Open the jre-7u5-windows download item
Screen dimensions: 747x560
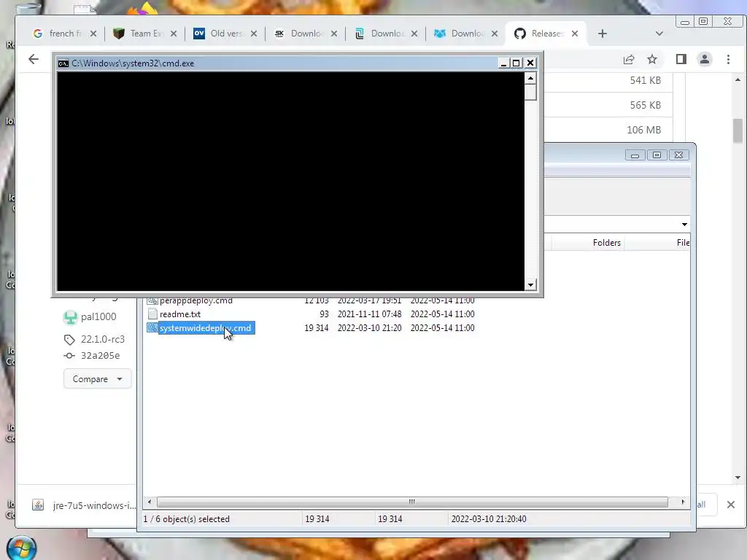(x=84, y=505)
